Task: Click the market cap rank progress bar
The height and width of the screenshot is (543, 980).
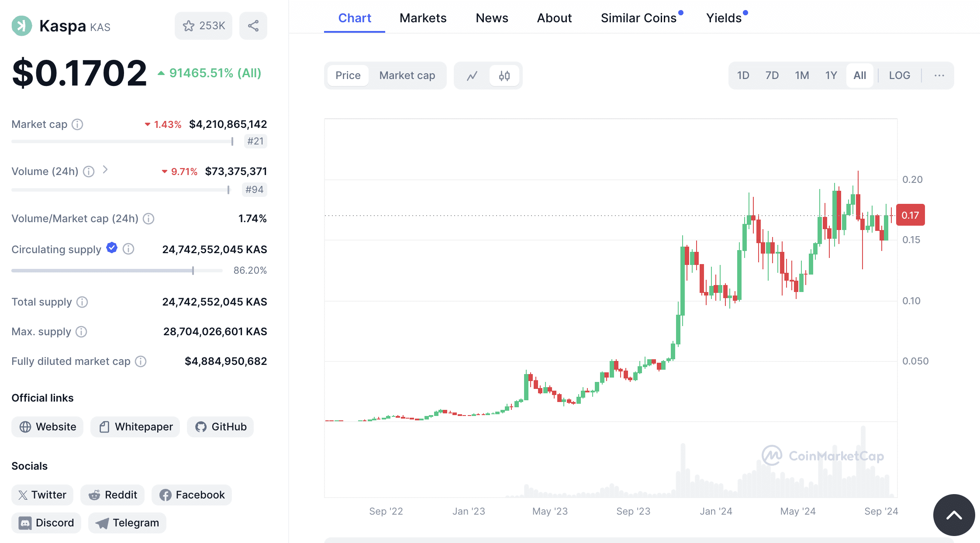Action: [x=123, y=141]
